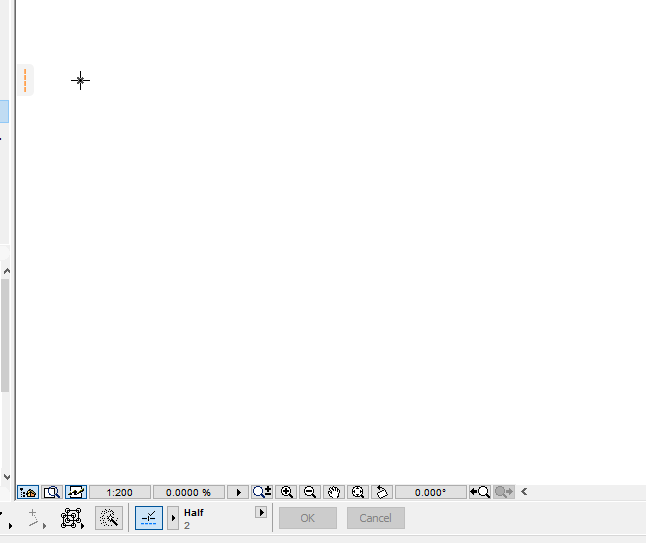Image resolution: width=646 pixels, height=543 pixels.
Task: Activate the Magic Wand tool
Action: coord(109,518)
